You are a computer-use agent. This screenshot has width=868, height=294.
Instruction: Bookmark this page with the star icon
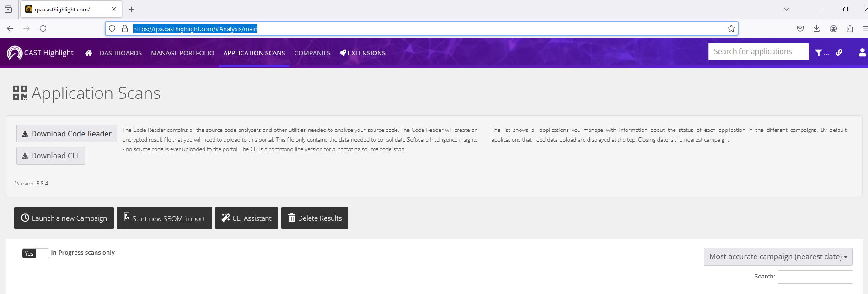[731, 28]
